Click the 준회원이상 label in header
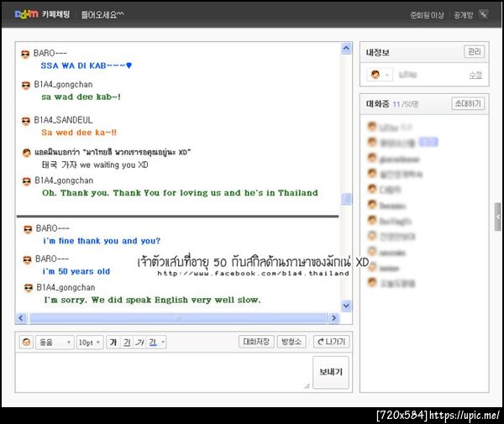 [x=427, y=15]
